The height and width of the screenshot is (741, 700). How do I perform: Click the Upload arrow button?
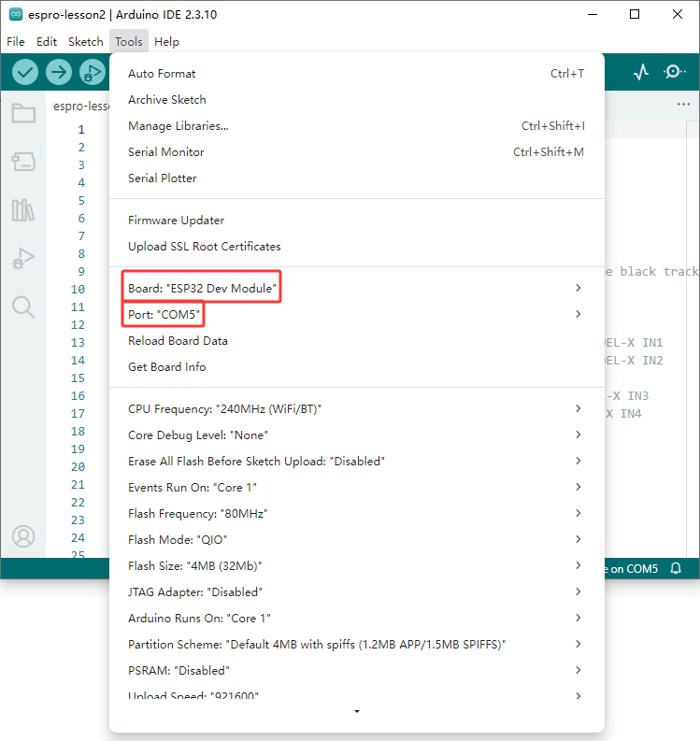tap(59, 72)
